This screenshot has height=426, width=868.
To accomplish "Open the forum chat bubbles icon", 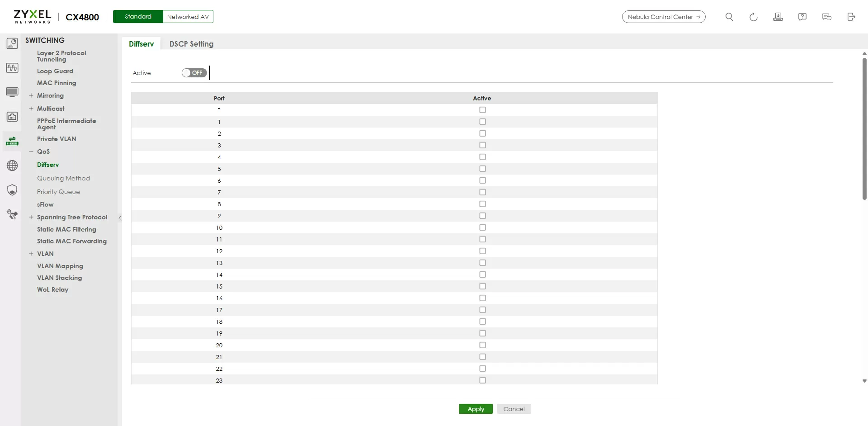I will click(x=826, y=17).
